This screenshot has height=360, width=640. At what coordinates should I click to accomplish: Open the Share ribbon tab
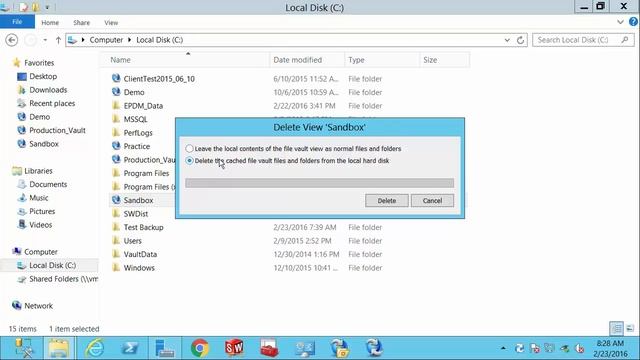pos(81,23)
